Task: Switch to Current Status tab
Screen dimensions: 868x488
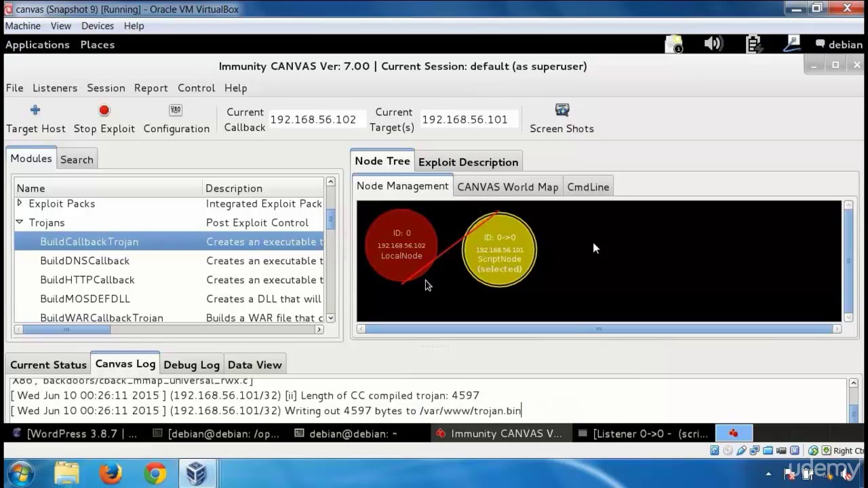Action: point(48,365)
